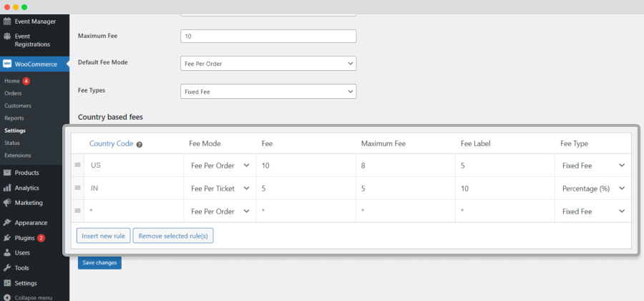The image size is (644, 301).
Task: Click the Collapse menu arrow icon
Action: tap(6, 297)
